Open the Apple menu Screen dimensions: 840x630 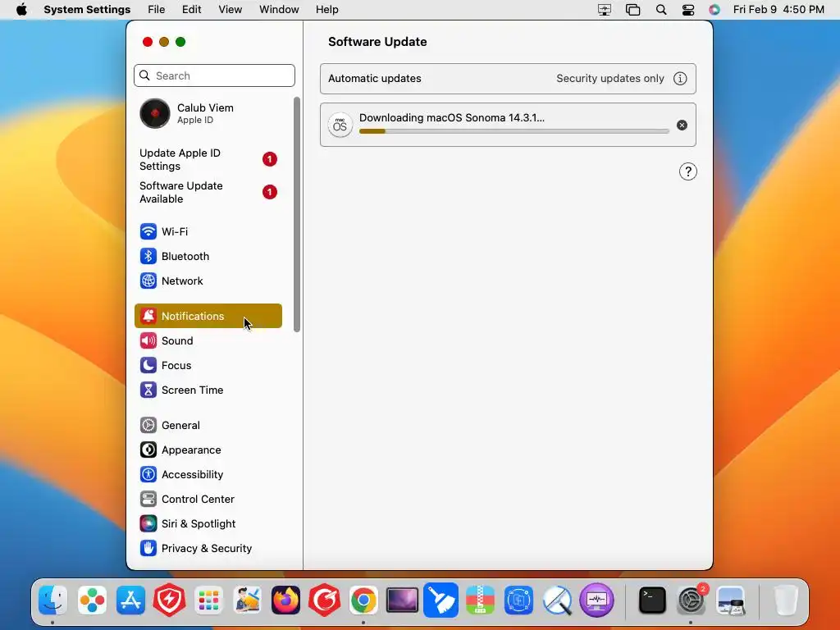pyautogui.click(x=21, y=10)
